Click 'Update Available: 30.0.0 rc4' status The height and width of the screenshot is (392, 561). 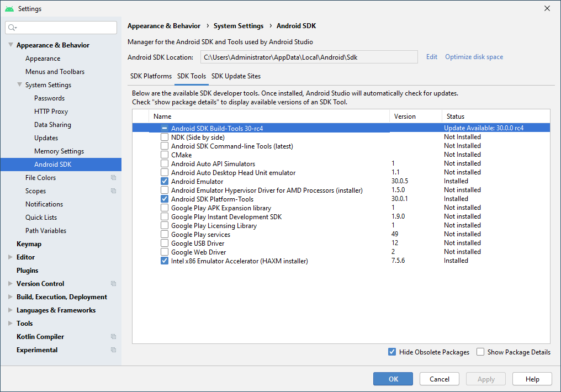[483, 128]
